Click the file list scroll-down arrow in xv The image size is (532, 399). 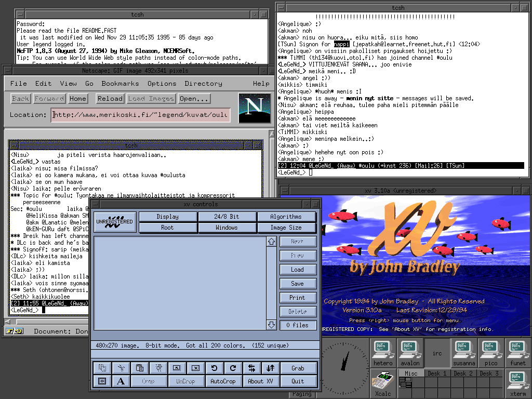[x=271, y=325]
